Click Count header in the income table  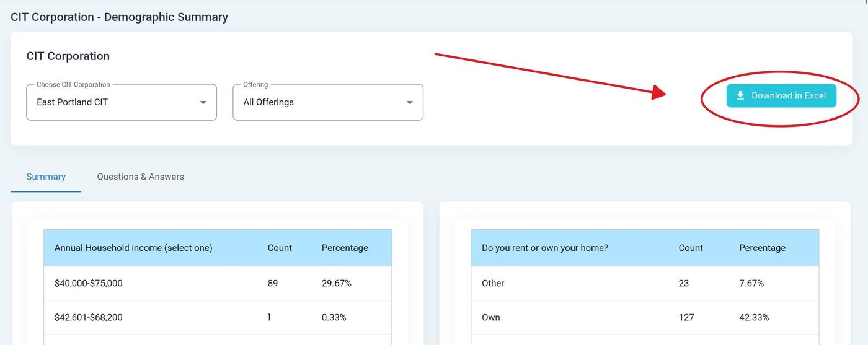pyautogui.click(x=280, y=248)
